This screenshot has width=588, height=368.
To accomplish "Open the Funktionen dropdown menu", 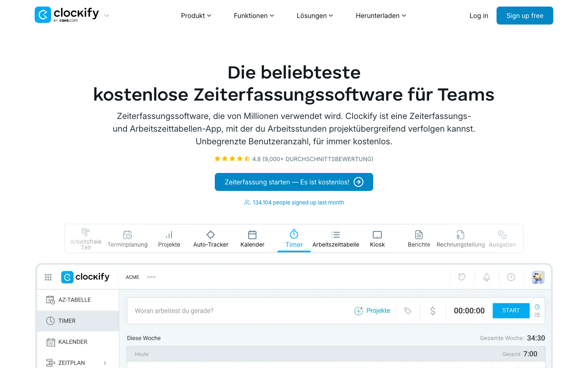I will [254, 16].
